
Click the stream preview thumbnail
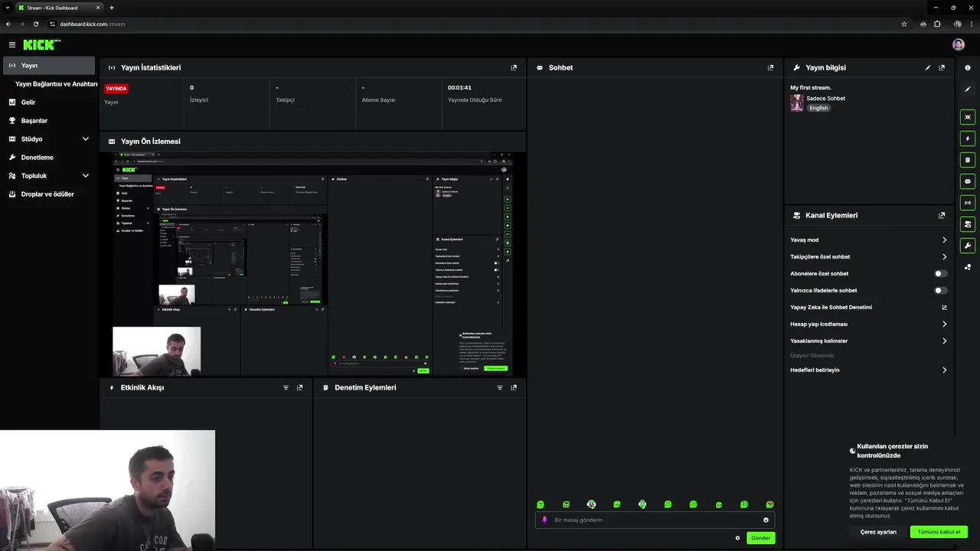pyautogui.click(x=313, y=264)
